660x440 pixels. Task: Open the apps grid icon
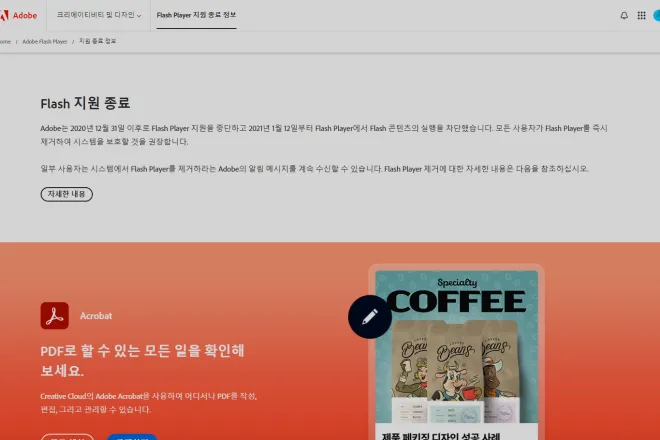tap(641, 16)
